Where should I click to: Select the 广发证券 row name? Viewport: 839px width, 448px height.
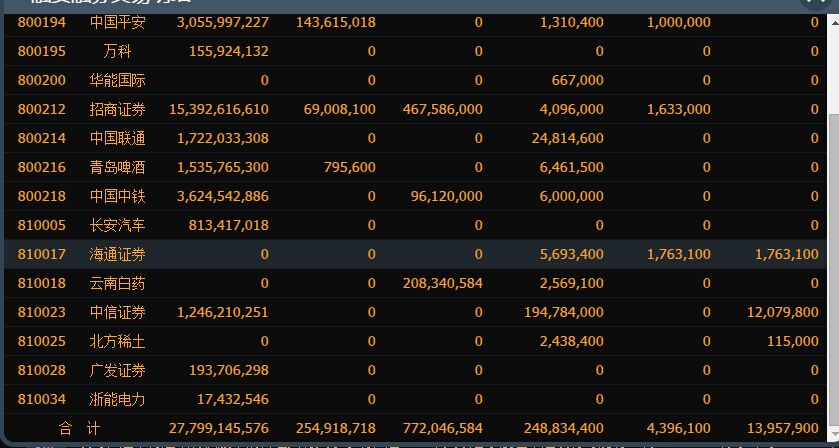[x=117, y=370]
